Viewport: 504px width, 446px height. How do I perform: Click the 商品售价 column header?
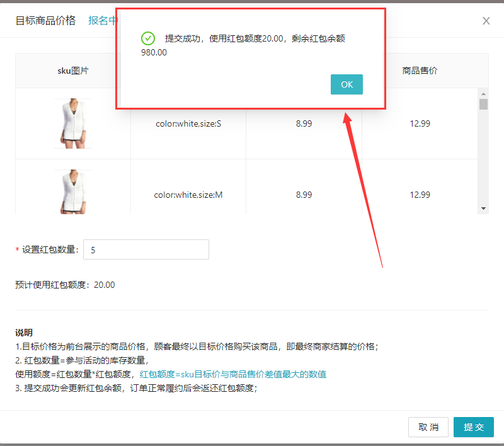(x=420, y=71)
